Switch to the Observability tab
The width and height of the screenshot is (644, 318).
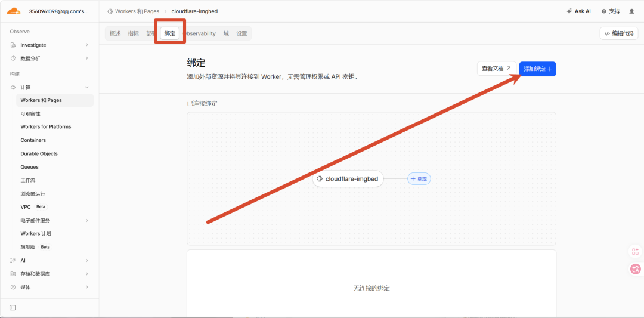200,33
